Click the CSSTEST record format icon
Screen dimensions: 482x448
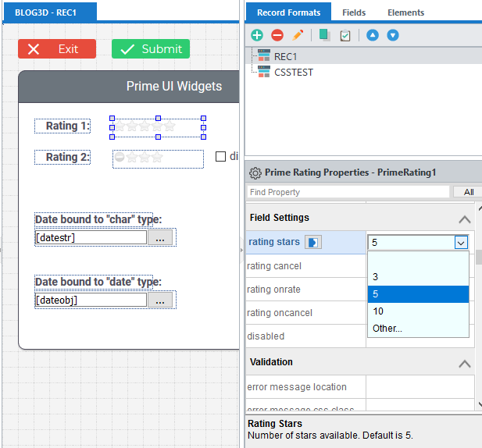(x=264, y=72)
